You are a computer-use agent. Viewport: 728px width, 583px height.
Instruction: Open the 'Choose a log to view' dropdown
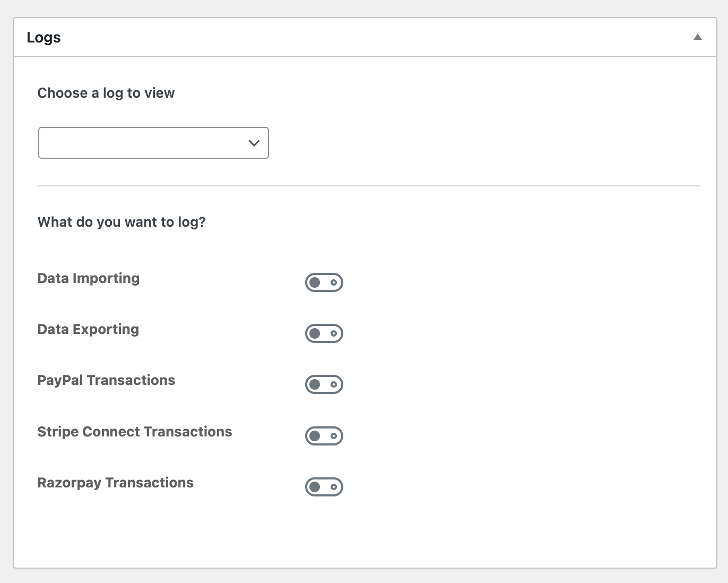coord(153,143)
